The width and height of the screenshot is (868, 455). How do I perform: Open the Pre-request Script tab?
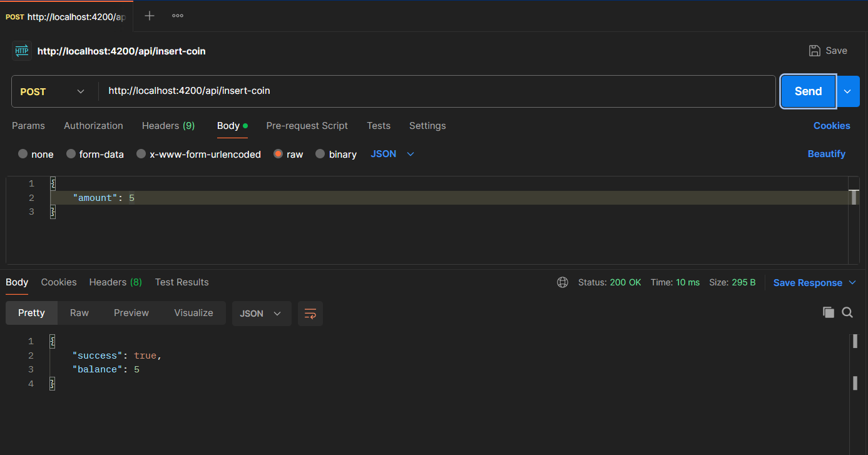click(x=307, y=126)
